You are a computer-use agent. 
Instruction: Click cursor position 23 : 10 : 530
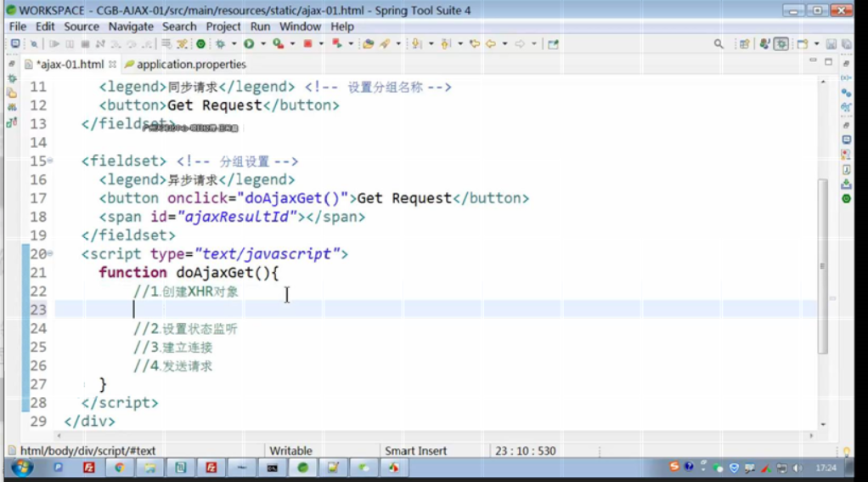point(526,451)
